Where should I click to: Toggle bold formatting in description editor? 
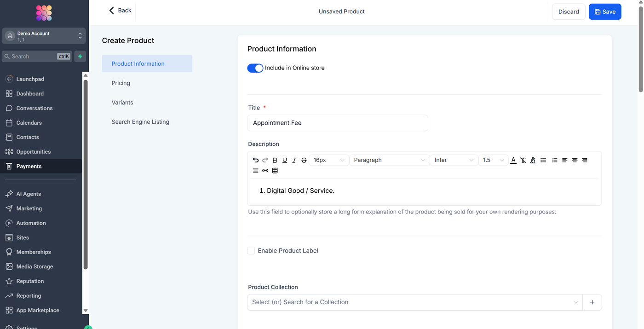(x=275, y=160)
